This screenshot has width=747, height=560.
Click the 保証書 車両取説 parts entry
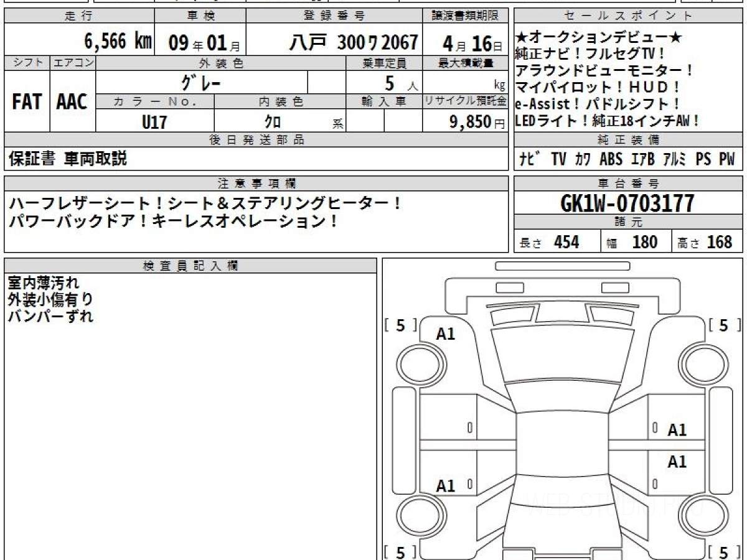68,159
